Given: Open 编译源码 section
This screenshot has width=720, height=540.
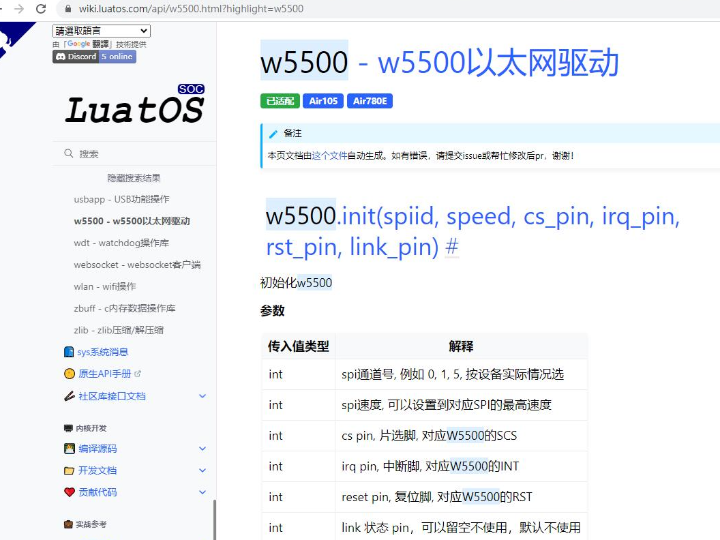Looking at the screenshot, I should 98,449.
